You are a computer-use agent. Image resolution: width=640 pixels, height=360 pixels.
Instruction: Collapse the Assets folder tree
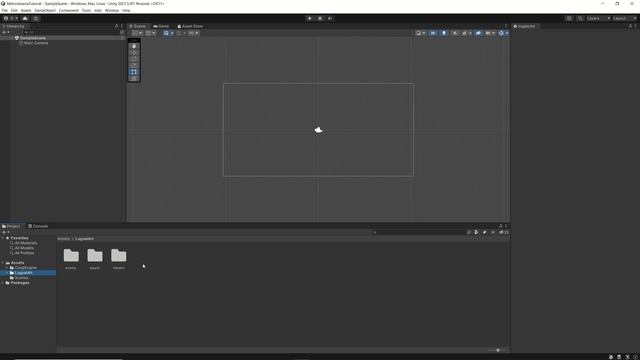[x=3, y=263]
